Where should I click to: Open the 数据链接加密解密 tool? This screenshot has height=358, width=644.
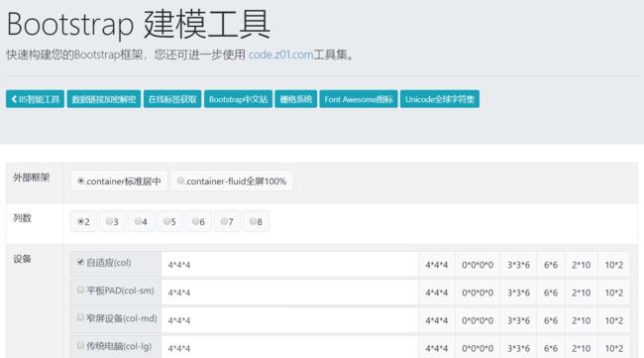pos(104,99)
